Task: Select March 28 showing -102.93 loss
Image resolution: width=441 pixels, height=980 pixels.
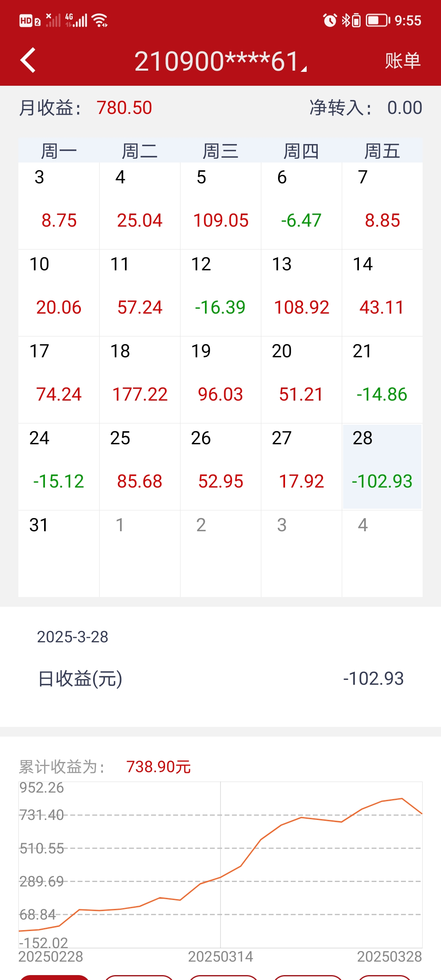Action: click(382, 467)
